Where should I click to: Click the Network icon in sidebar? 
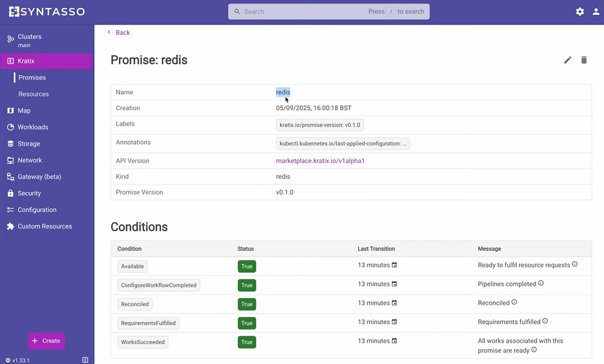[10, 161]
